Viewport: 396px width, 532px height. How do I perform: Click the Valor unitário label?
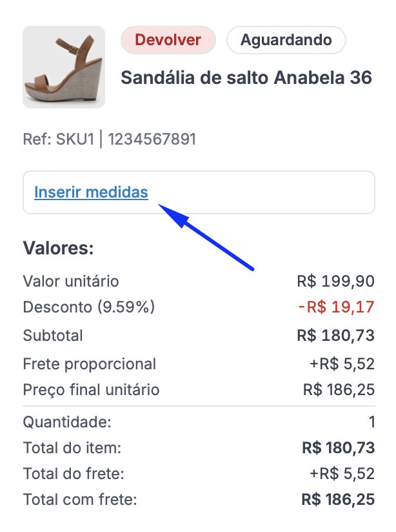pyautogui.click(x=71, y=281)
